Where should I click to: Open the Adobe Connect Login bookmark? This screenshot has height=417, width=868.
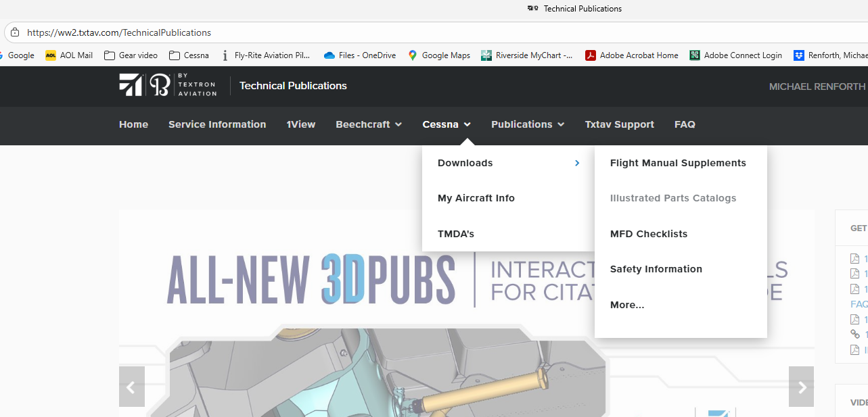coord(735,55)
